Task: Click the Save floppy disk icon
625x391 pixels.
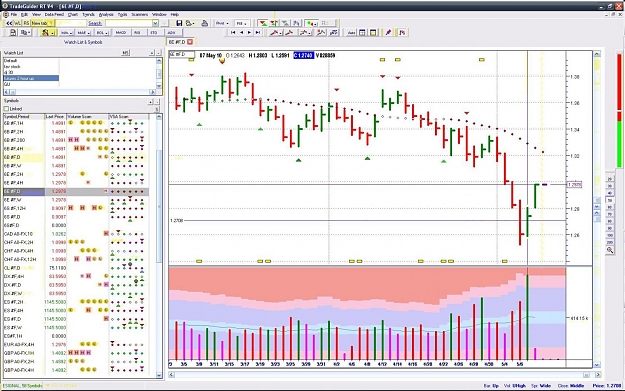Action: pyautogui.click(x=179, y=24)
